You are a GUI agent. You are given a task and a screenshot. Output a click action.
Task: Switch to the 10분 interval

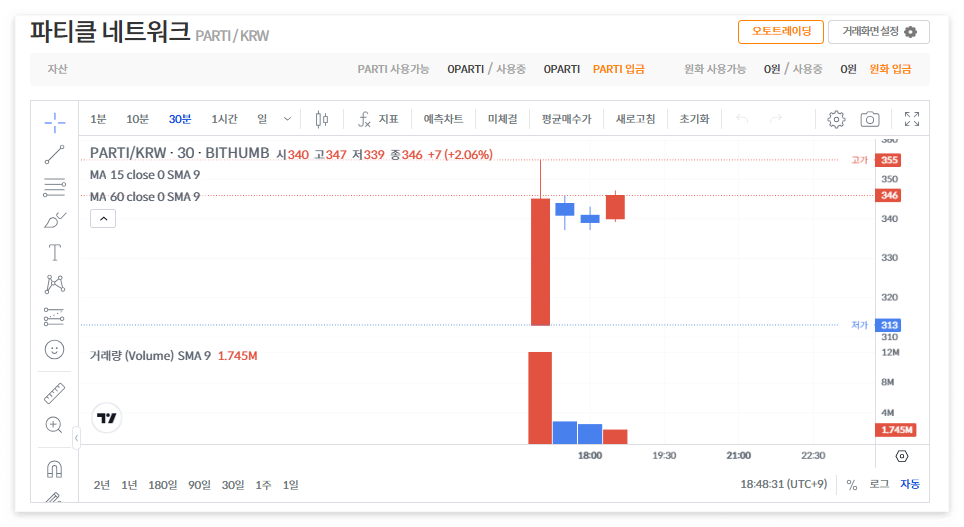tap(138, 119)
